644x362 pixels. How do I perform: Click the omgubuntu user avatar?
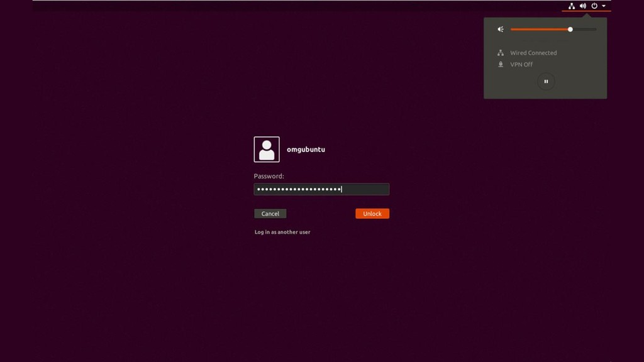267,150
